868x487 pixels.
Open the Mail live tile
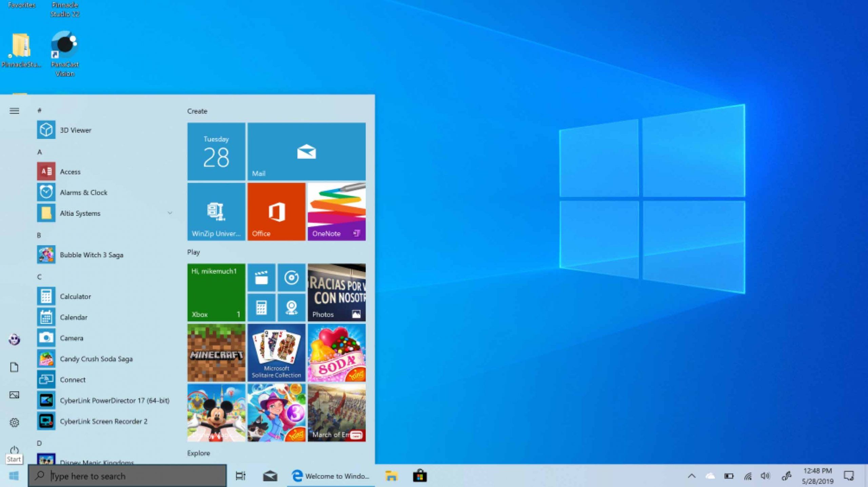coord(306,151)
